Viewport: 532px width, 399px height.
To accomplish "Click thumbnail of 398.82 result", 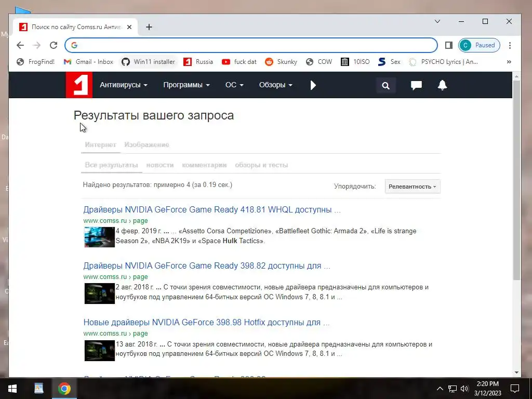I will tap(99, 294).
